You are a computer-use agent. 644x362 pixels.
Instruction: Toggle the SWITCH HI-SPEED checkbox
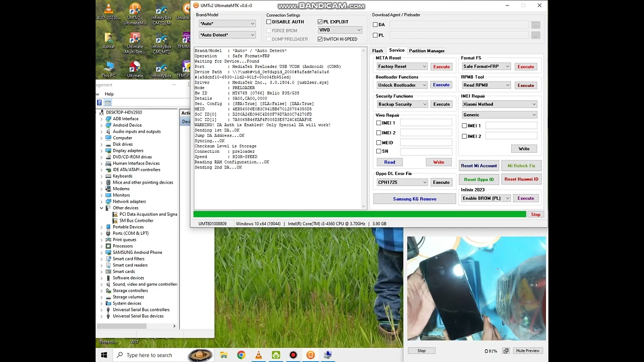point(320,39)
